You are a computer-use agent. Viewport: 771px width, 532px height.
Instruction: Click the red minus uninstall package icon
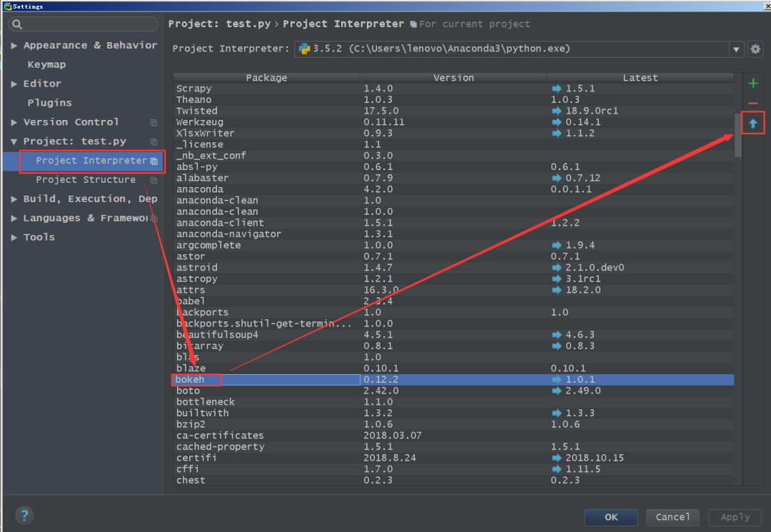pos(753,104)
